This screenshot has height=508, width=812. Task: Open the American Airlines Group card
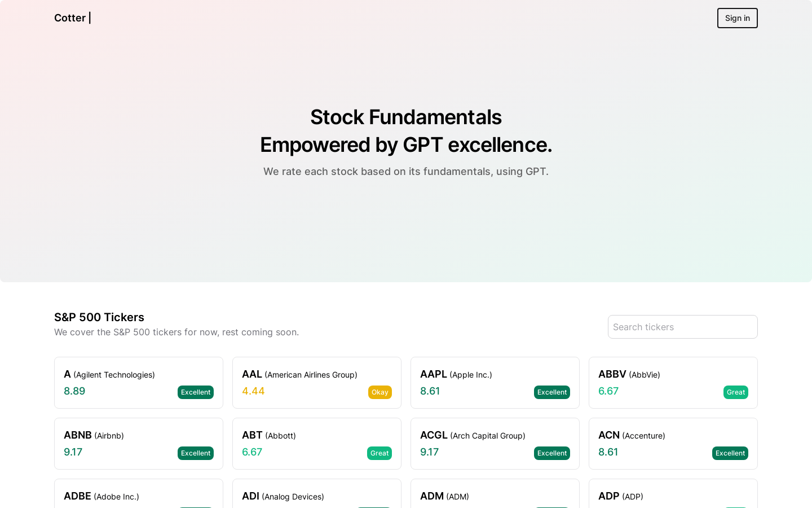pyautogui.click(x=316, y=382)
